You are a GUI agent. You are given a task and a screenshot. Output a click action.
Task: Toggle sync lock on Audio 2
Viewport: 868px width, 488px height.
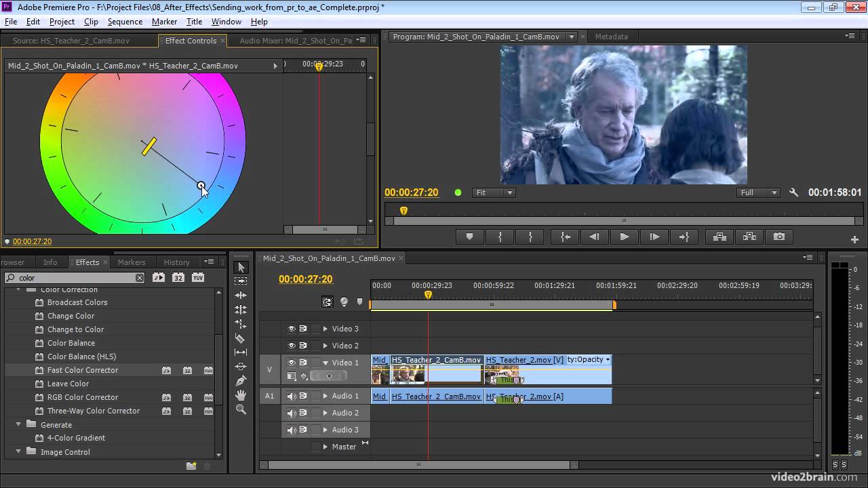[x=303, y=413]
